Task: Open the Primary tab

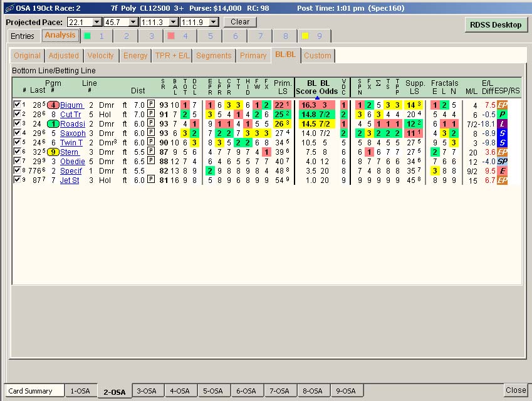Action: (253, 56)
